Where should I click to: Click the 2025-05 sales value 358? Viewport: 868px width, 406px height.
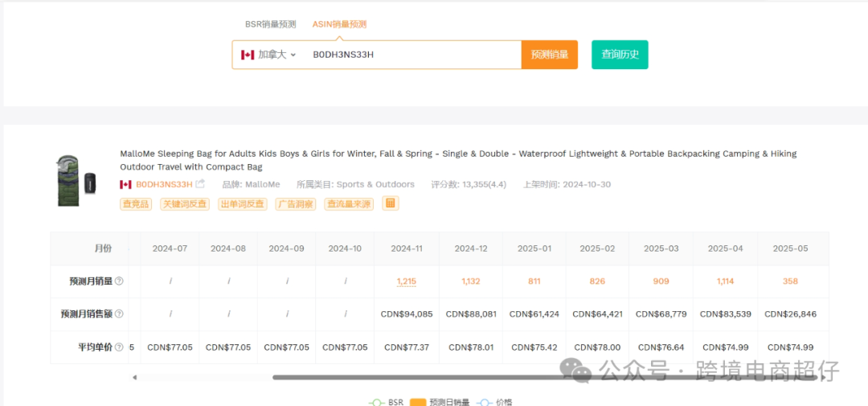790,281
